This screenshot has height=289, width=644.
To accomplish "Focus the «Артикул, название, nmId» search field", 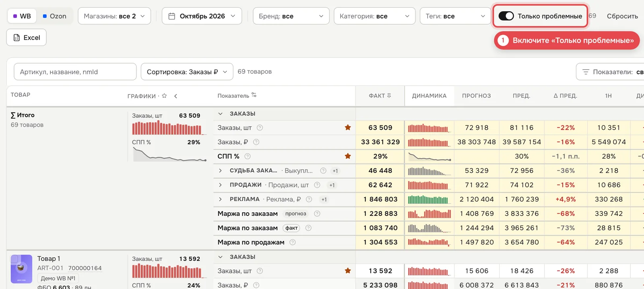I will click(x=75, y=72).
